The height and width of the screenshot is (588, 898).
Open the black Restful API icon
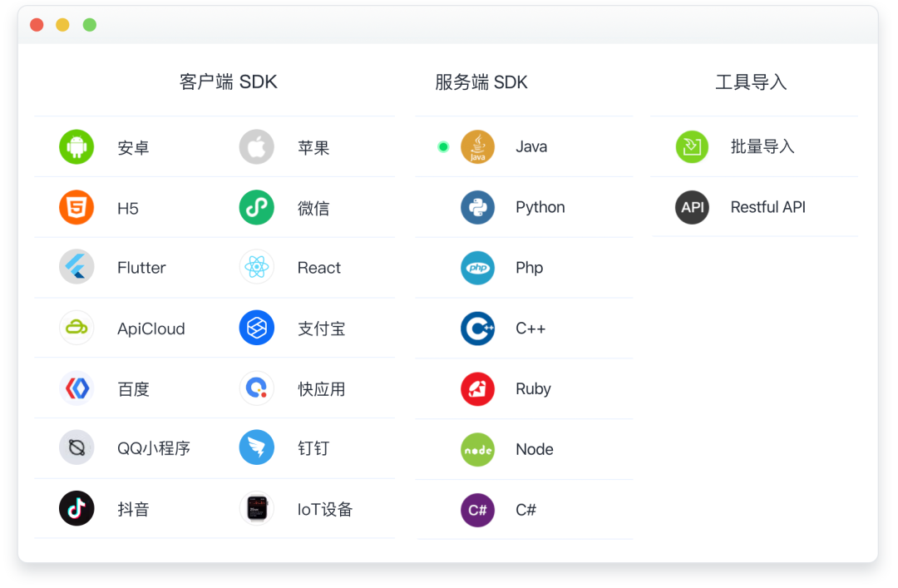pyautogui.click(x=692, y=208)
